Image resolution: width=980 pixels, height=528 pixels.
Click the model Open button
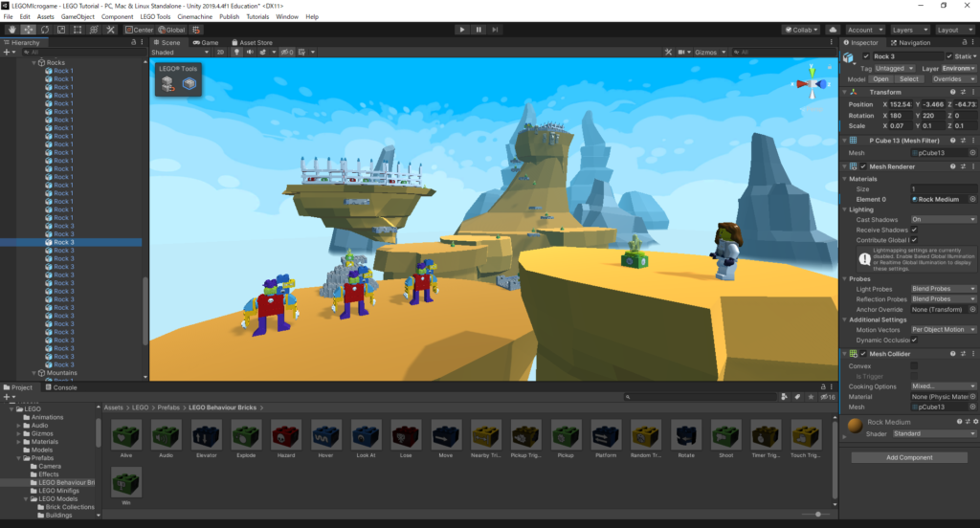coord(880,79)
